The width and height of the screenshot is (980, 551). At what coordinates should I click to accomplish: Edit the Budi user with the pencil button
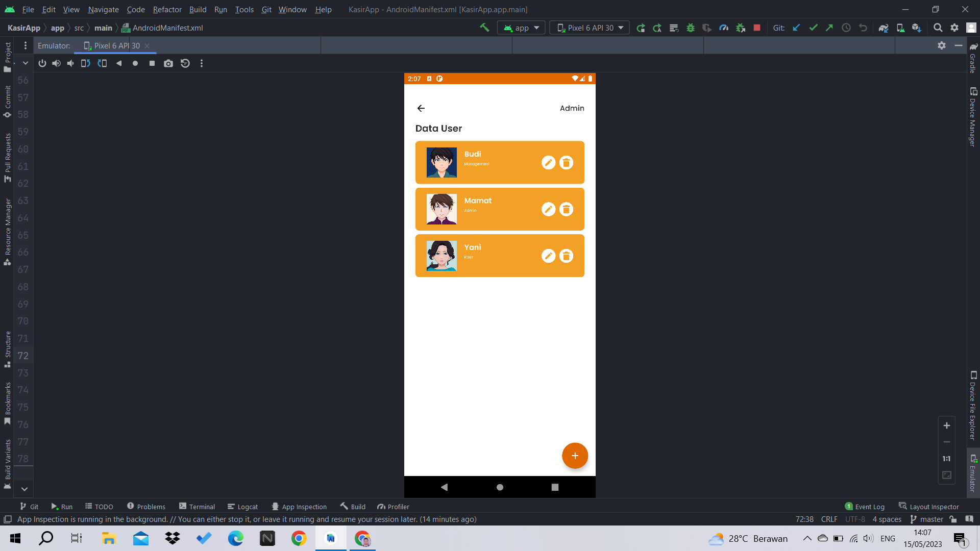coord(548,162)
